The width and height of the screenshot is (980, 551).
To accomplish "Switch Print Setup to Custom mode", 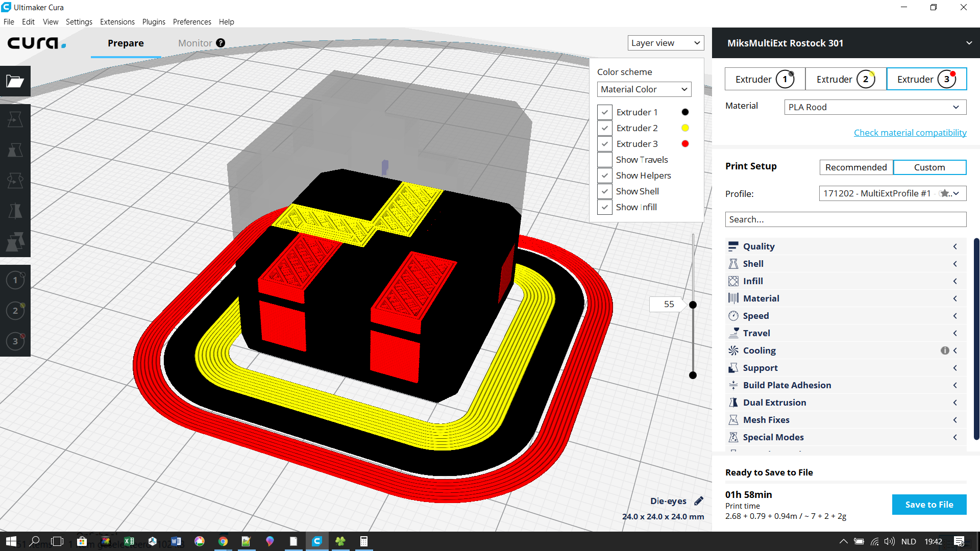I will pos(929,167).
